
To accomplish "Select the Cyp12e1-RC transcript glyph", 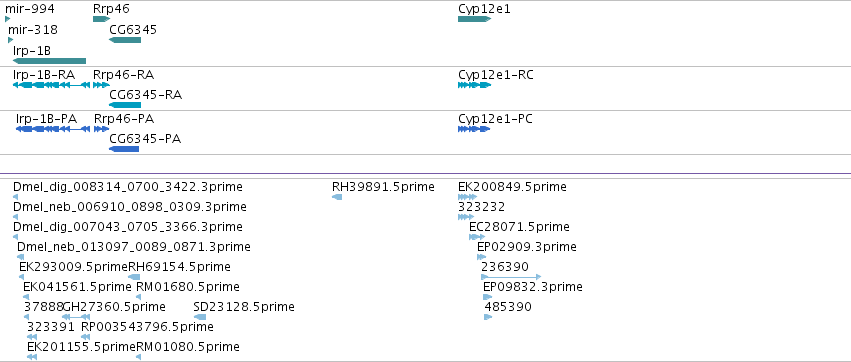I will tap(474, 85).
